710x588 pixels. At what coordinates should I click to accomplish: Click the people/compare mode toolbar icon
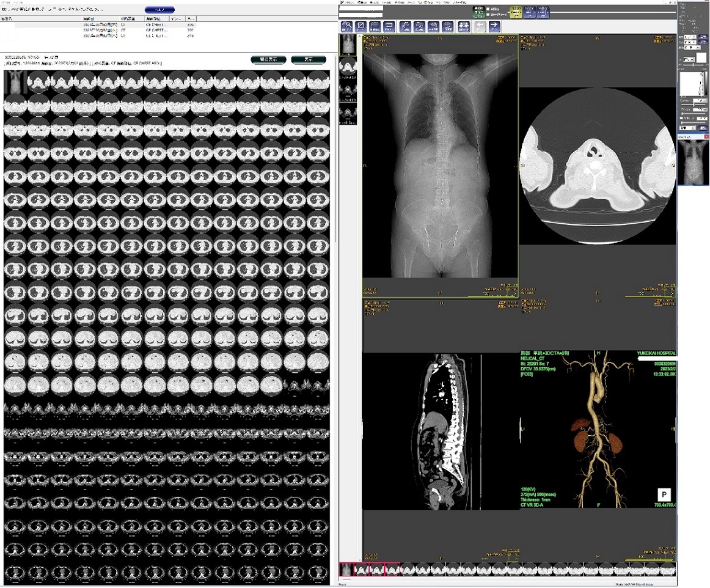[464, 26]
